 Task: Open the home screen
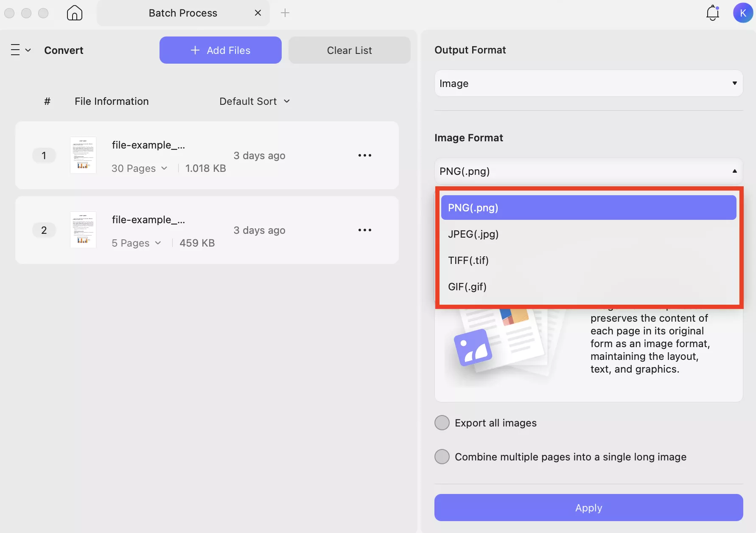pos(75,13)
